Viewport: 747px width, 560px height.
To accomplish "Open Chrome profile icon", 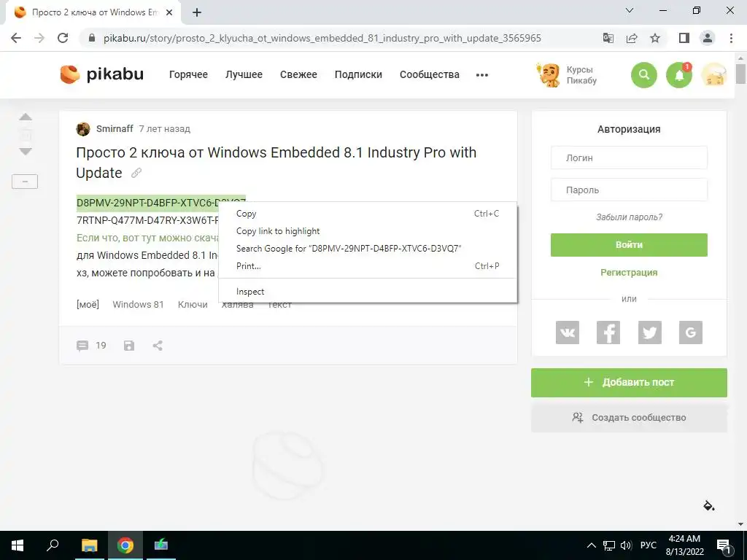I will [x=708, y=38].
